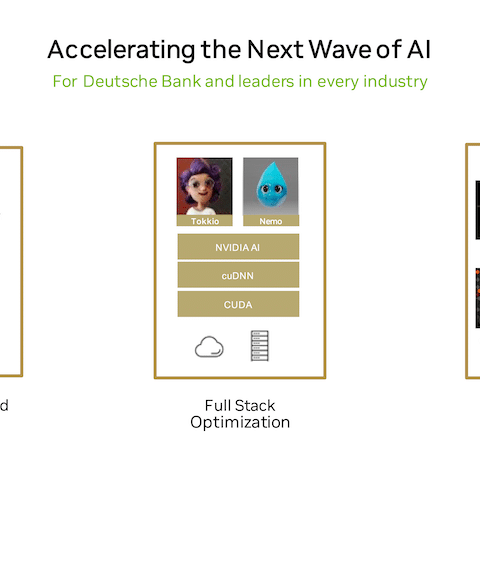Click the lower dark image with orange dots
The image size is (480, 563).
tap(477, 298)
